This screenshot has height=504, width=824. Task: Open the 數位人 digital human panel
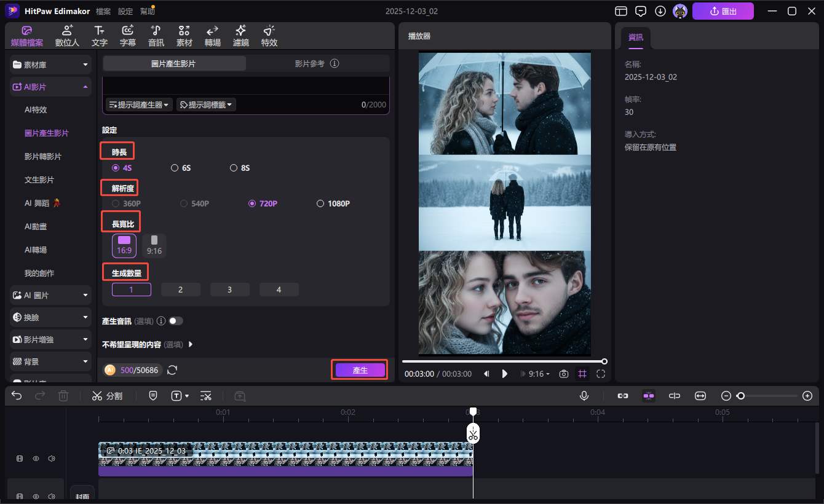67,36
